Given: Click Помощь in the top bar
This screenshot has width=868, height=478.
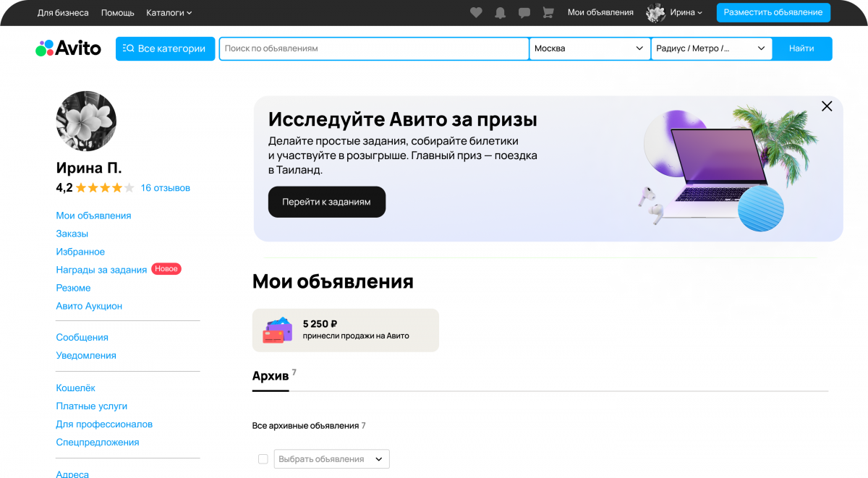Looking at the screenshot, I should (x=118, y=12).
